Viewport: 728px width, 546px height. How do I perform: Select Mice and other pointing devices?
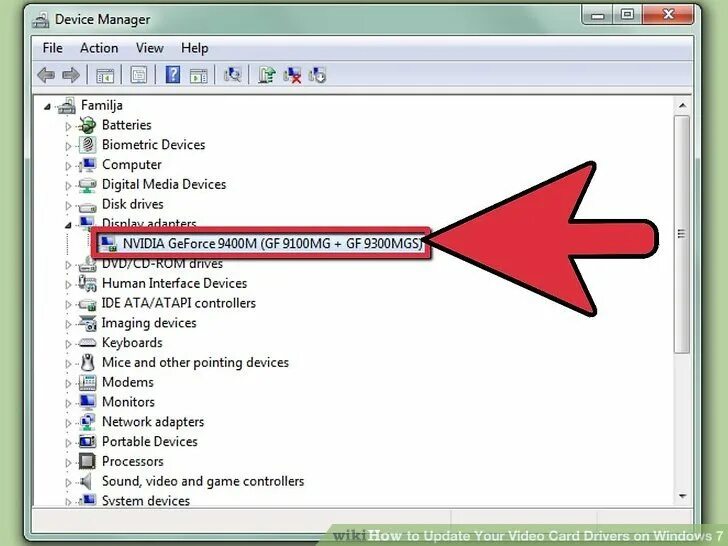[195, 363]
